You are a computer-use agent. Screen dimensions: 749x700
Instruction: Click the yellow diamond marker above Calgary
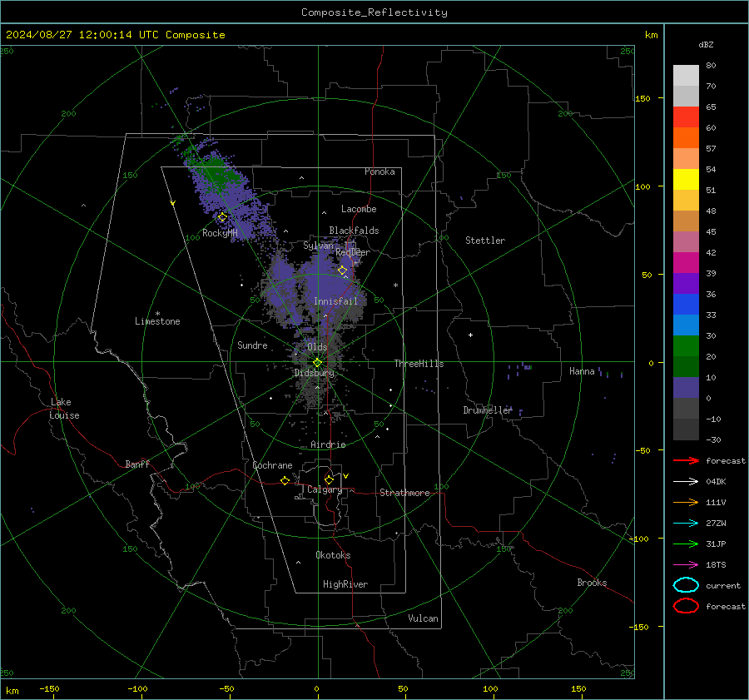(329, 479)
